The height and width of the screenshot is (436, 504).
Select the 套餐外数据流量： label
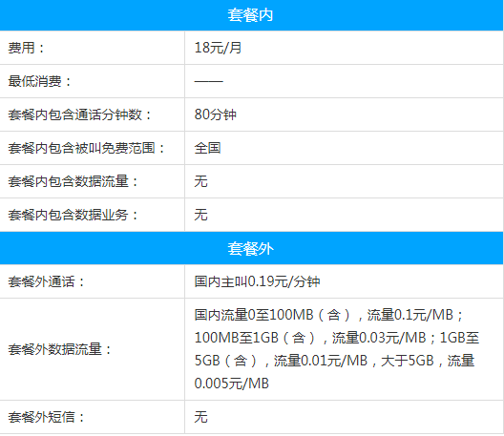59,349
